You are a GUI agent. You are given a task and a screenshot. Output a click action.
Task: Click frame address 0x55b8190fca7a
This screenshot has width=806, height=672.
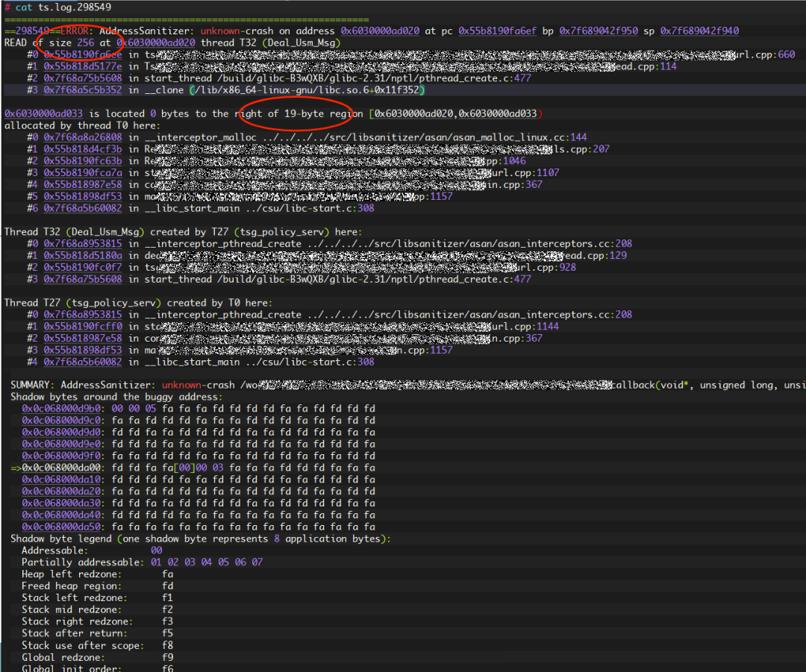coord(83,172)
